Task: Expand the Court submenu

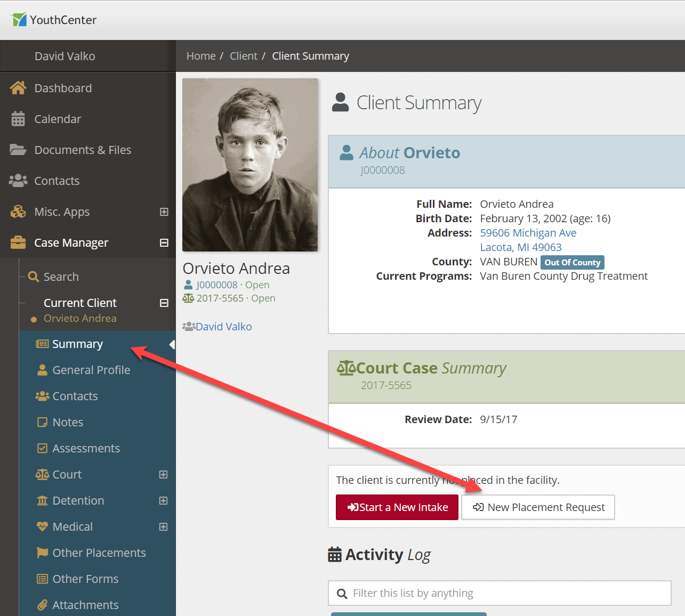Action: coord(164,474)
